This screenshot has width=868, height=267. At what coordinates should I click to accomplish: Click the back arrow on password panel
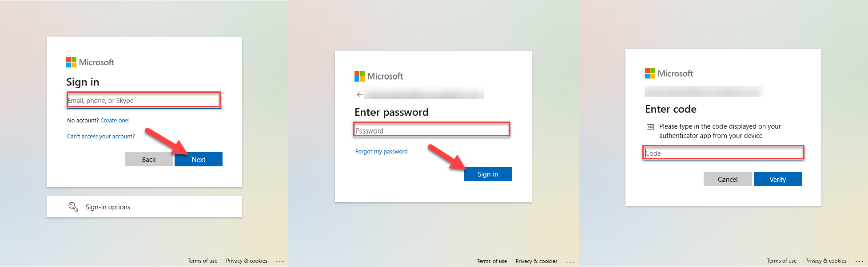(x=360, y=94)
